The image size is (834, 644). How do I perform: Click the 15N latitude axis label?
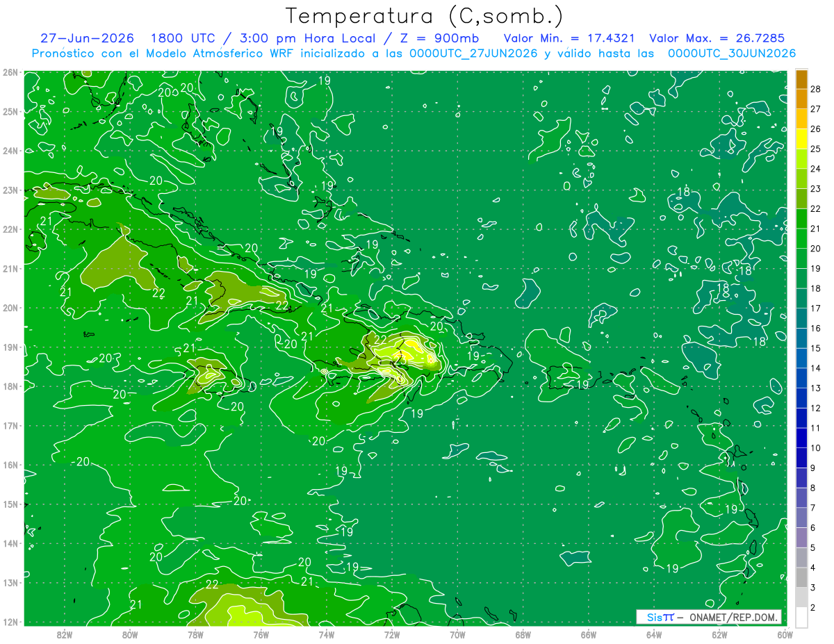10,504
